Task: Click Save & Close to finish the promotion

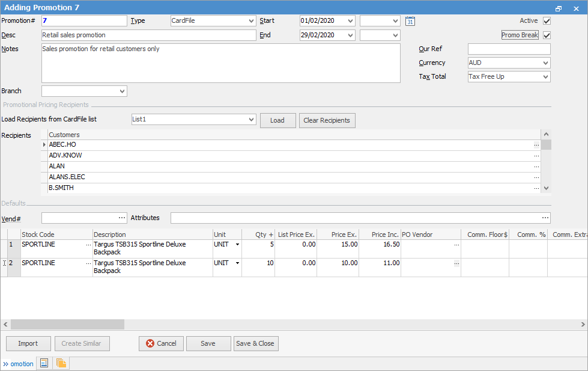Action: coord(256,343)
